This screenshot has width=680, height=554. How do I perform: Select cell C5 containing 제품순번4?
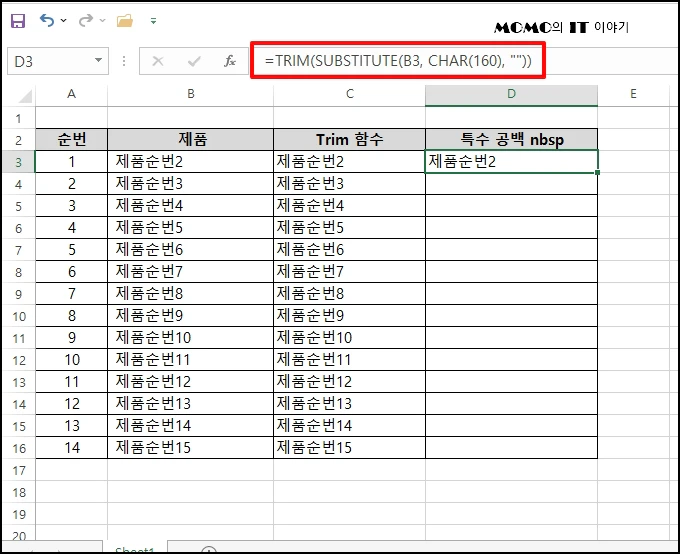pos(350,206)
